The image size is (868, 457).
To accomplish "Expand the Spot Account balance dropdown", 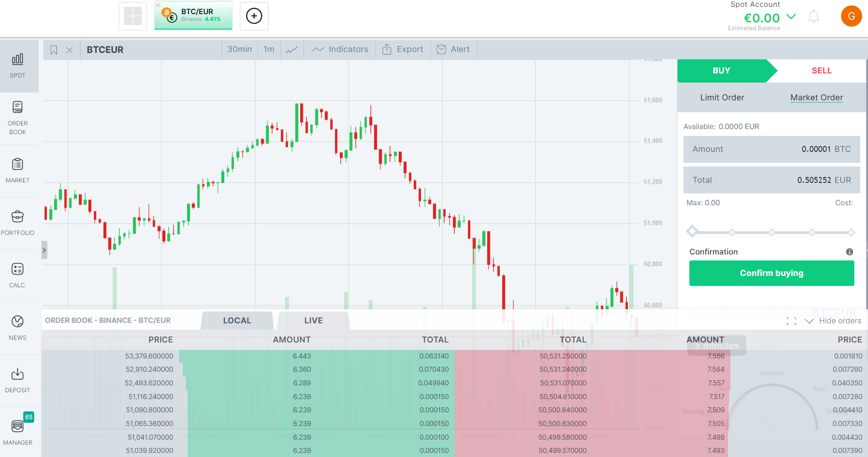I will (x=791, y=16).
